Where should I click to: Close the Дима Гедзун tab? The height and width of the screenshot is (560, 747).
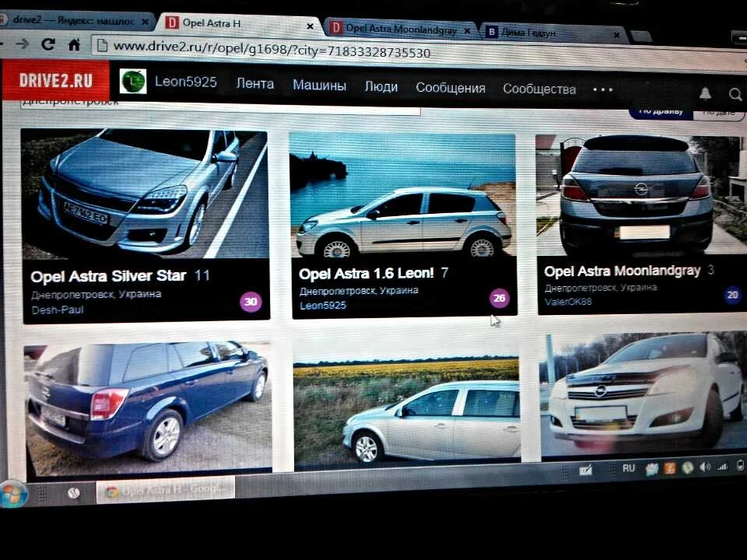click(x=616, y=35)
